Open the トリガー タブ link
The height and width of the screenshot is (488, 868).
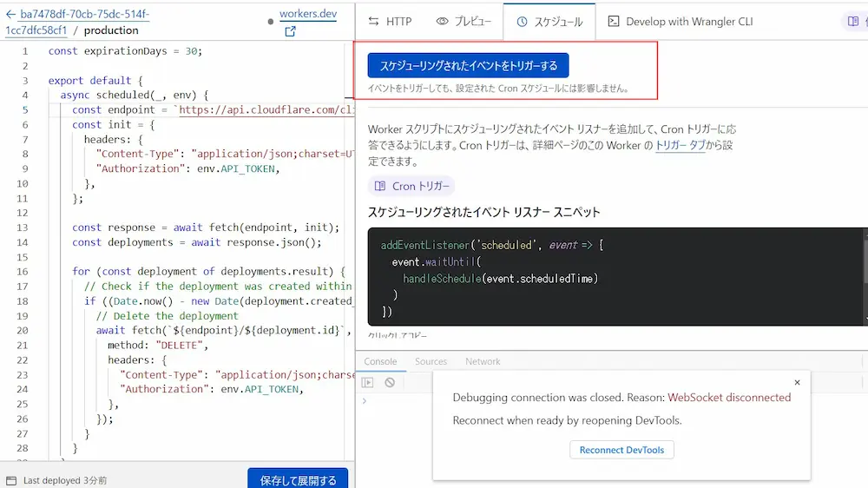(680, 146)
